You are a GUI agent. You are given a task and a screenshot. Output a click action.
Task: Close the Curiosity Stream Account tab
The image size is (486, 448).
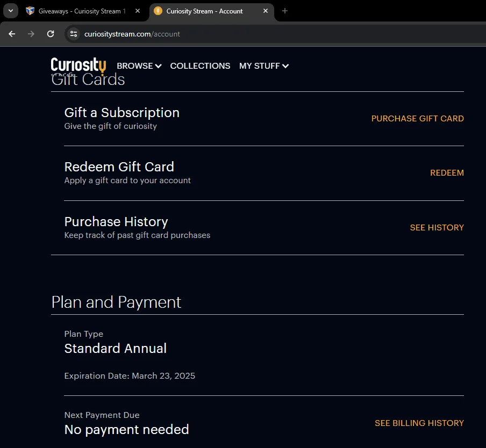(266, 11)
